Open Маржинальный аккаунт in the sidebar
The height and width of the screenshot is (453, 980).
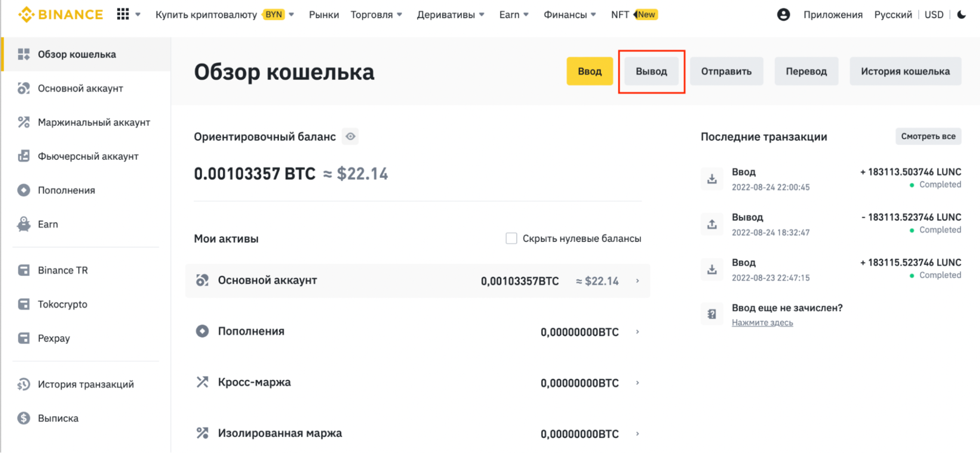pos(93,122)
